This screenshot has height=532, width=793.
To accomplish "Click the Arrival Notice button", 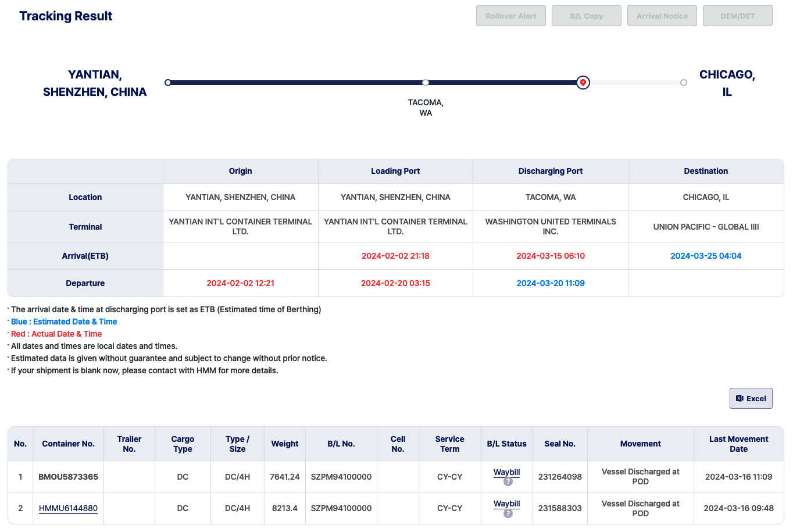I will point(662,16).
